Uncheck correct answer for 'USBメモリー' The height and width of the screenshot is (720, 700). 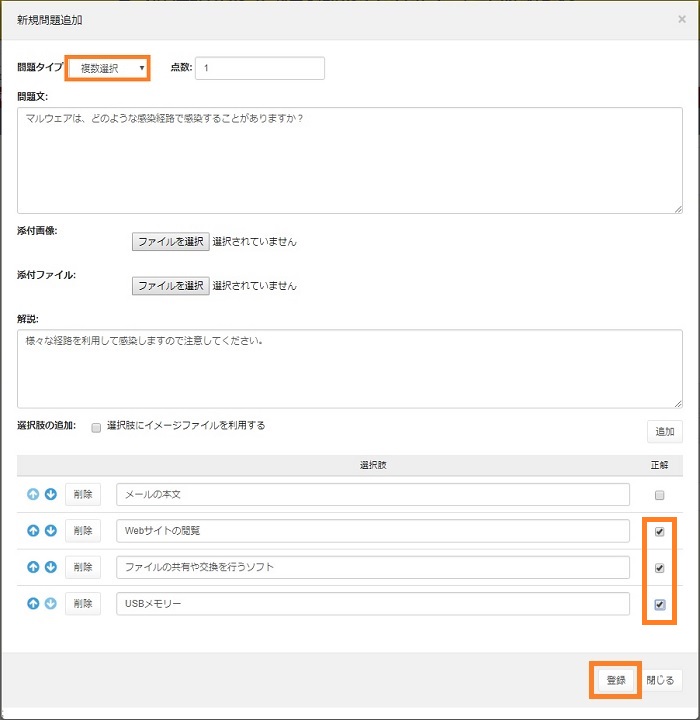click(658, 604)
